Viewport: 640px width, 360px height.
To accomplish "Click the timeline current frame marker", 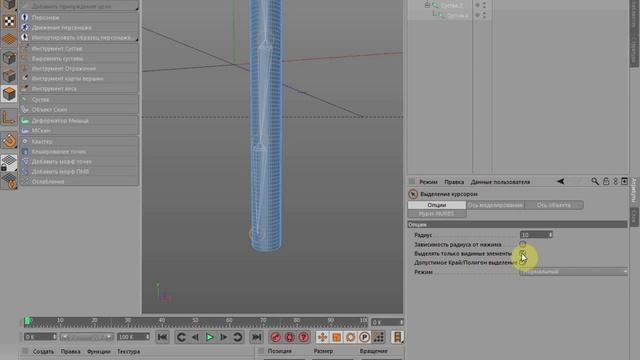I will [27, 321].
